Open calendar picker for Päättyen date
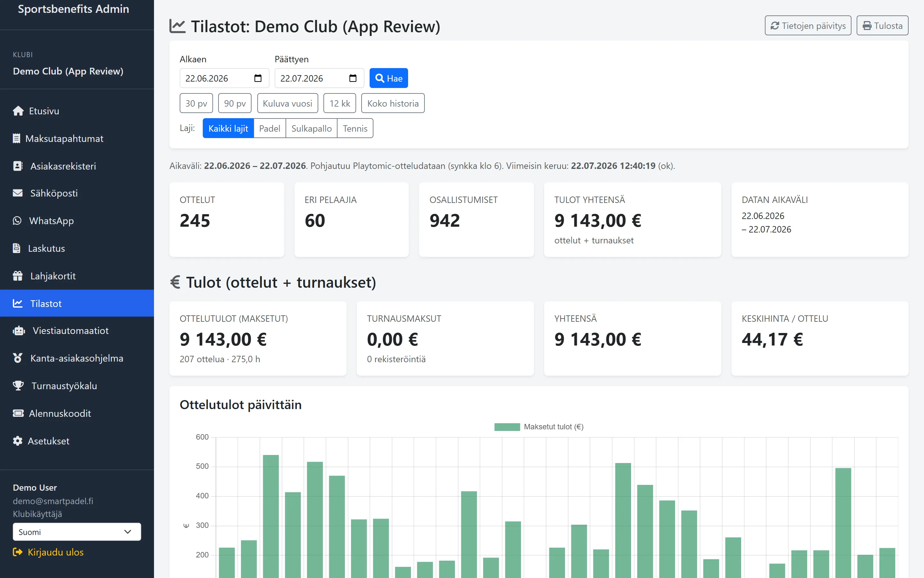Image resolution: width=924 pixels, height=578 pixels. pos(353,78)
